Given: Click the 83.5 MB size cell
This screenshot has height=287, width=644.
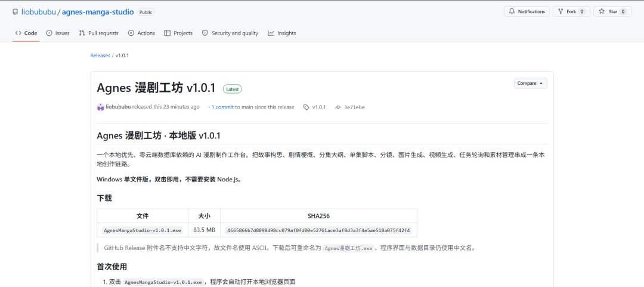Looking at the screenshot, I should 204,230.
